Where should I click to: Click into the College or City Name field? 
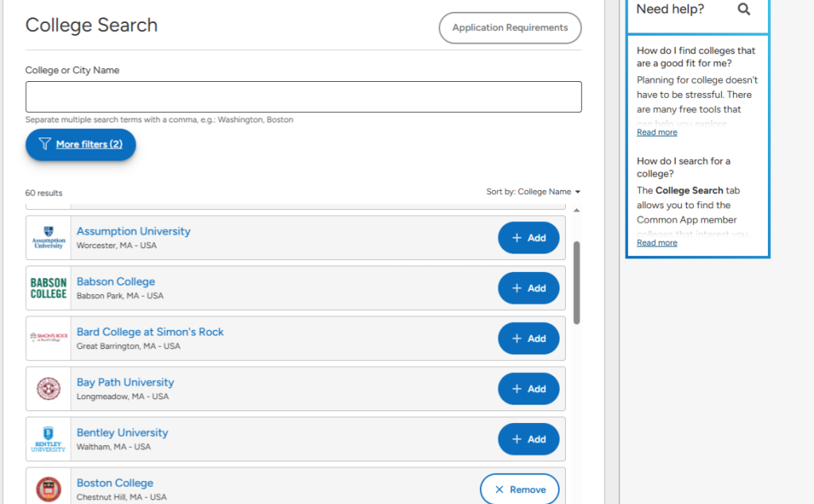[x=303, y=97]
